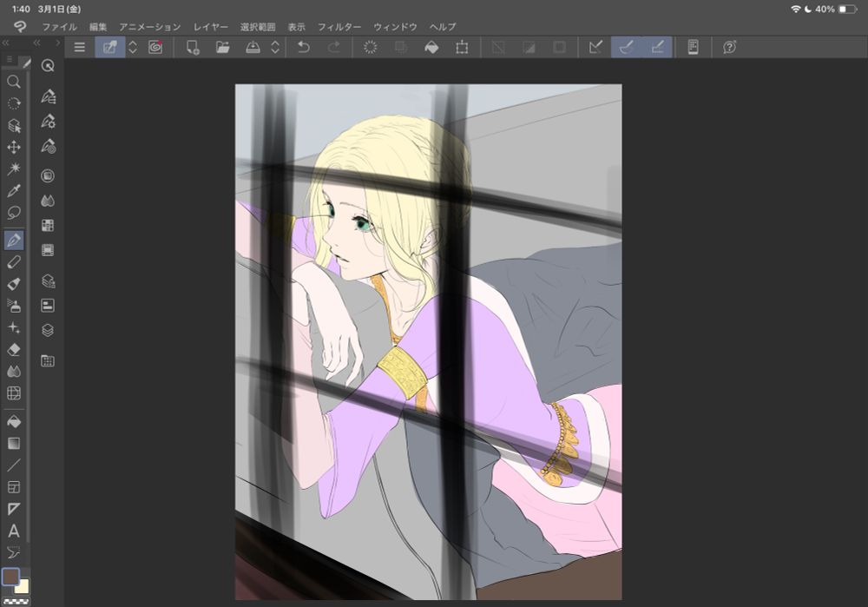Screen dimensions: 868x607
Task: Select the Auto select magic wand tool
Action: (x=14, y=168)
